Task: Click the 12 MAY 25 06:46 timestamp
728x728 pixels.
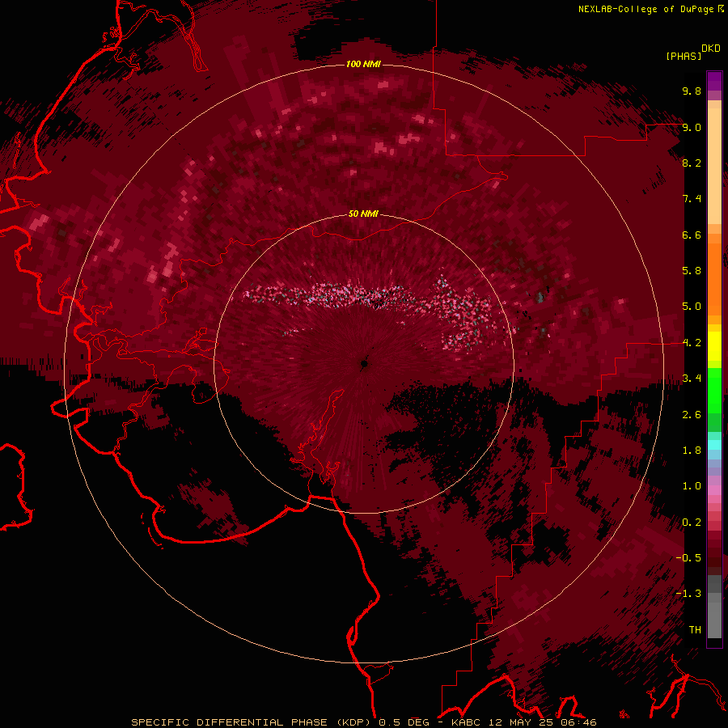Action: pyautogui.click(x=542, y=722)
